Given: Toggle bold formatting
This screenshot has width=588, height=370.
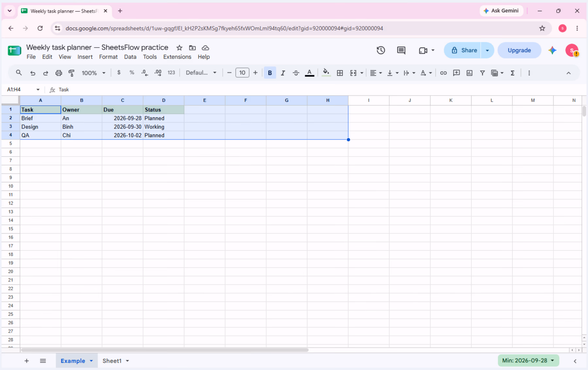Looking at the screenshot, I should click(270, 73).
